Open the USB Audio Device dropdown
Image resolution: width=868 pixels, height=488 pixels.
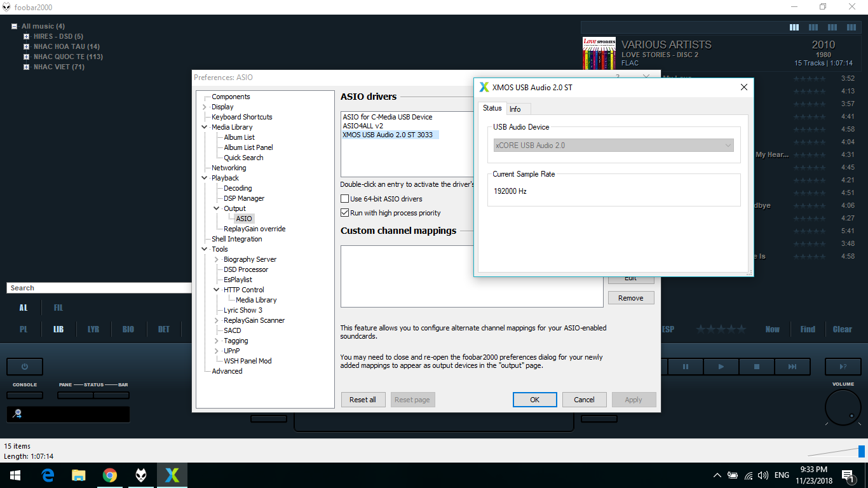click(613, 146)
